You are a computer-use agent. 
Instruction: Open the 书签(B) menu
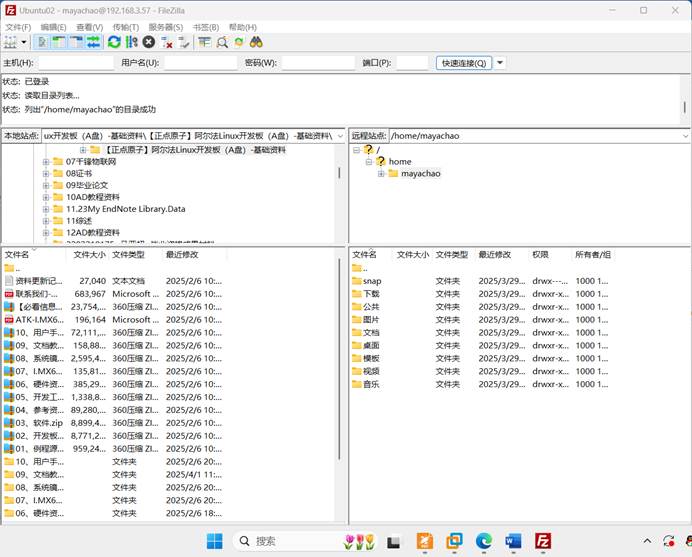pos(206,27)
